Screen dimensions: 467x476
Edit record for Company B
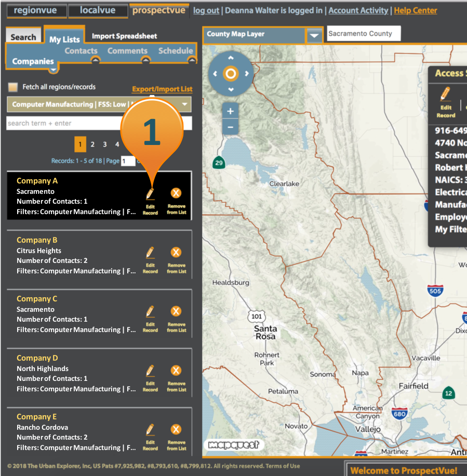click(x=150, y=260)
